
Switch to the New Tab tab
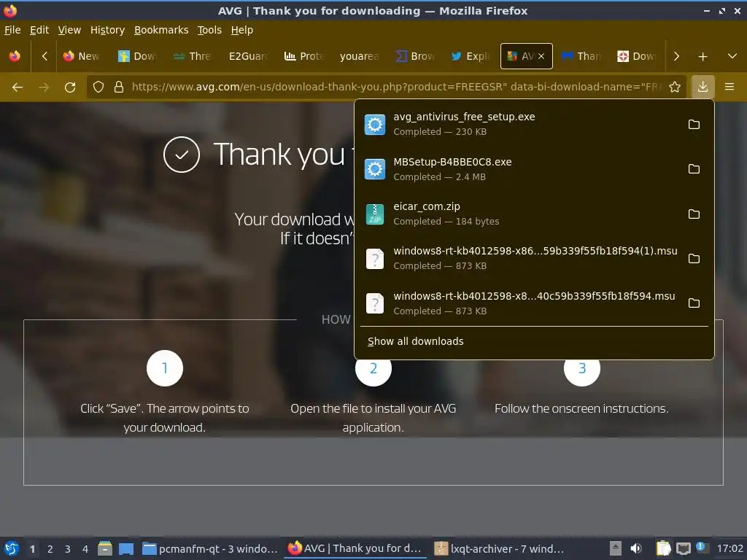click(82, 56)
